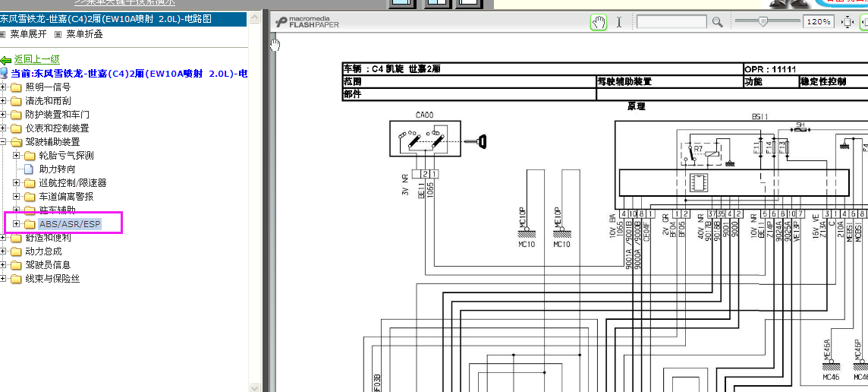Collapse the 驾驶辅助装置 folder
The width and height of the screenshot is (868, 392).
click(3, 142)
